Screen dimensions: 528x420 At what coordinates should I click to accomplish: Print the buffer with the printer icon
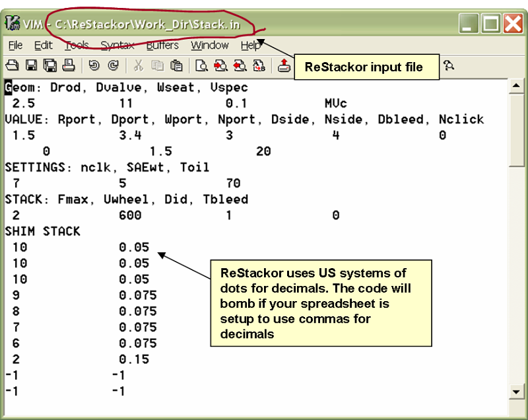point(69,65)
